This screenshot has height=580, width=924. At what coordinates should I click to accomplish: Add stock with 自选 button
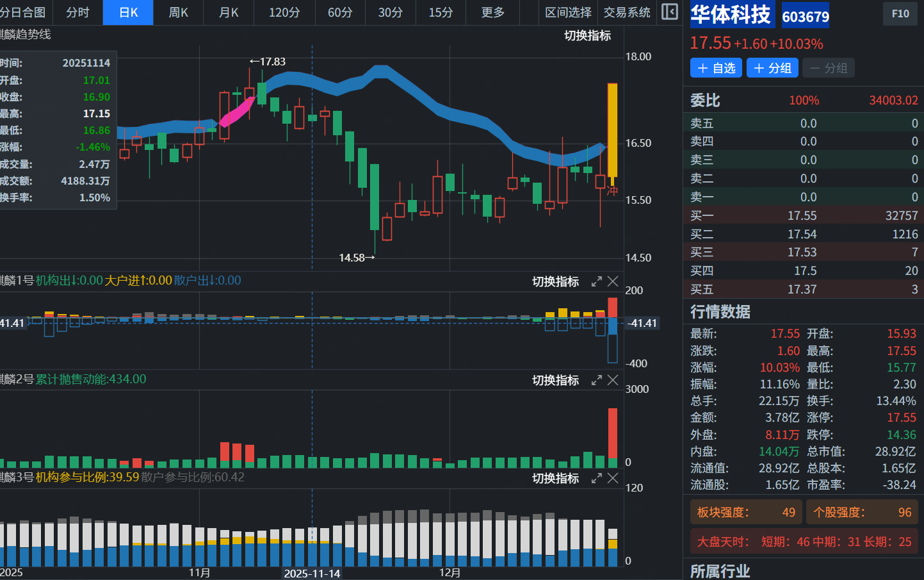[x=716, y=68]
